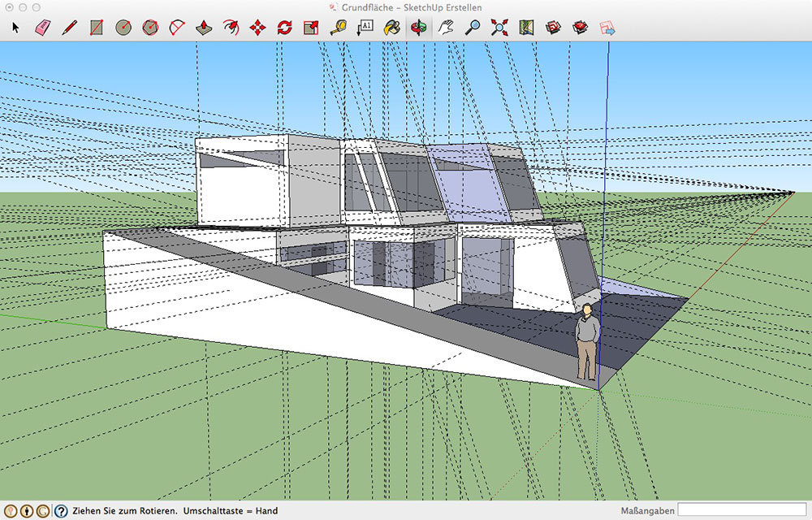
Task: Choose the Move tool with red arrows
Action: pos(257,28)
